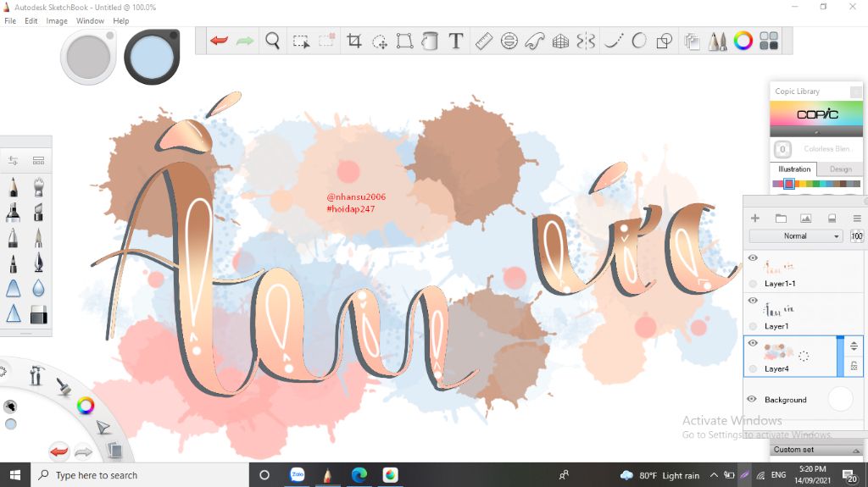Open the File menu
This screenshot has height=487, width=868.
[x=10, y=21]
